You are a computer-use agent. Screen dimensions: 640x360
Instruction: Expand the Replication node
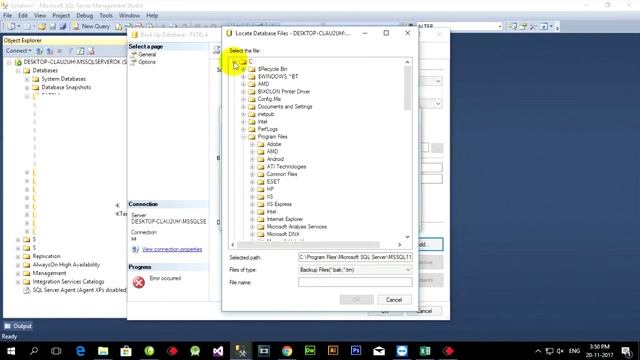[x=18, y=256]
